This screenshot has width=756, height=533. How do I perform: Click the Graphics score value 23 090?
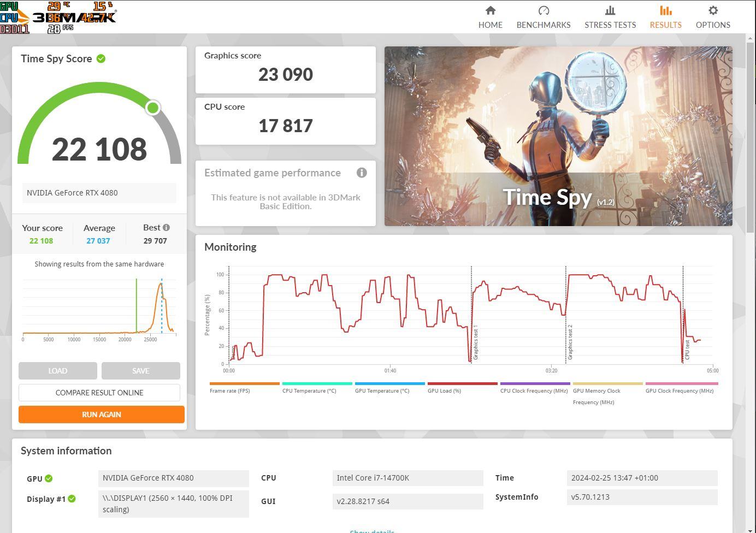(286, 74)
